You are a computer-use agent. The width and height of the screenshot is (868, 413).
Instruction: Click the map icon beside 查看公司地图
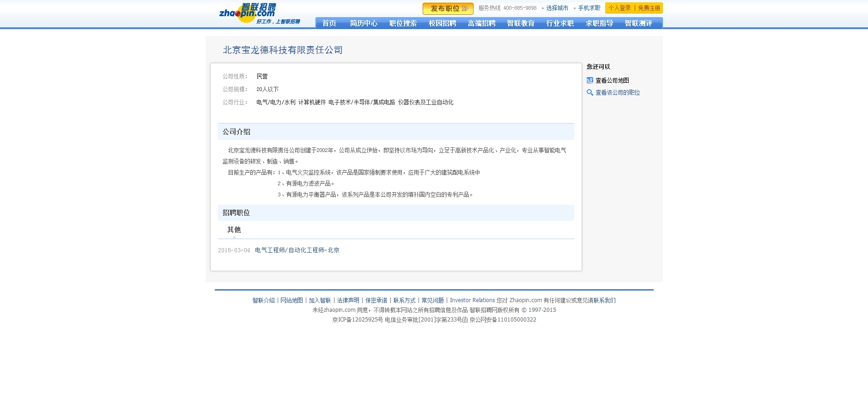[590, 80]
